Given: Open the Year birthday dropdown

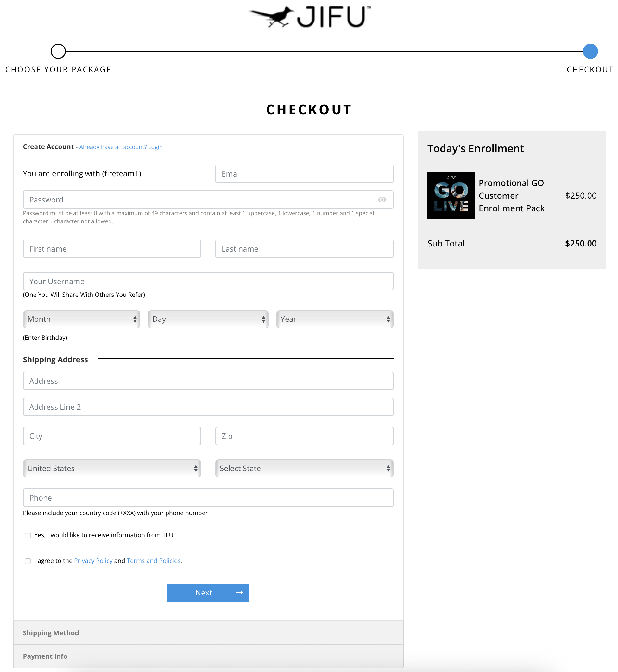Looking at the screenshot, I should coord(335,320).
